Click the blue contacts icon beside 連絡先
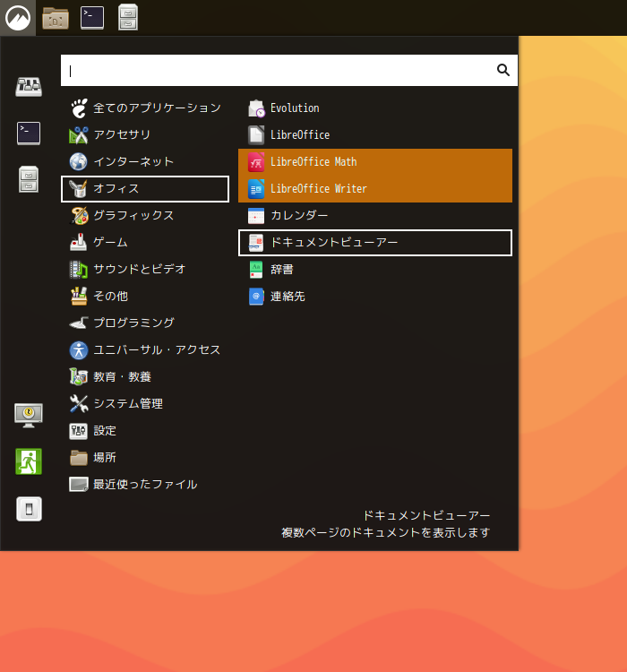Screen dimensions: 627x672 [x=256, y=297]
